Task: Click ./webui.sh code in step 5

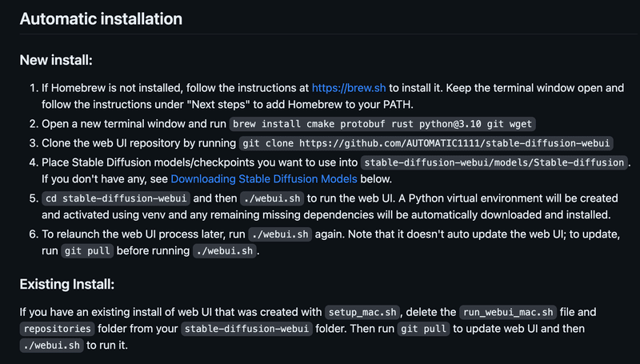Action: coord(272,198)
